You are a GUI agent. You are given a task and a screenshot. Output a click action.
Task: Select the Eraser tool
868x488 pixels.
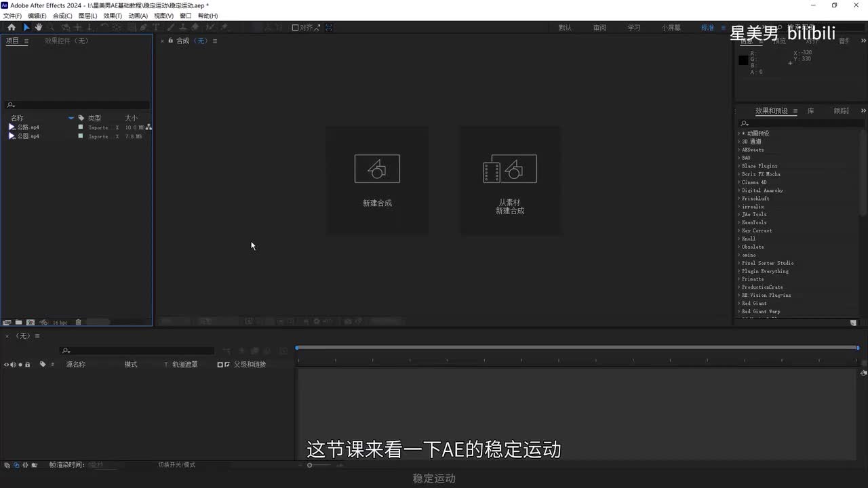pos(195,27)
